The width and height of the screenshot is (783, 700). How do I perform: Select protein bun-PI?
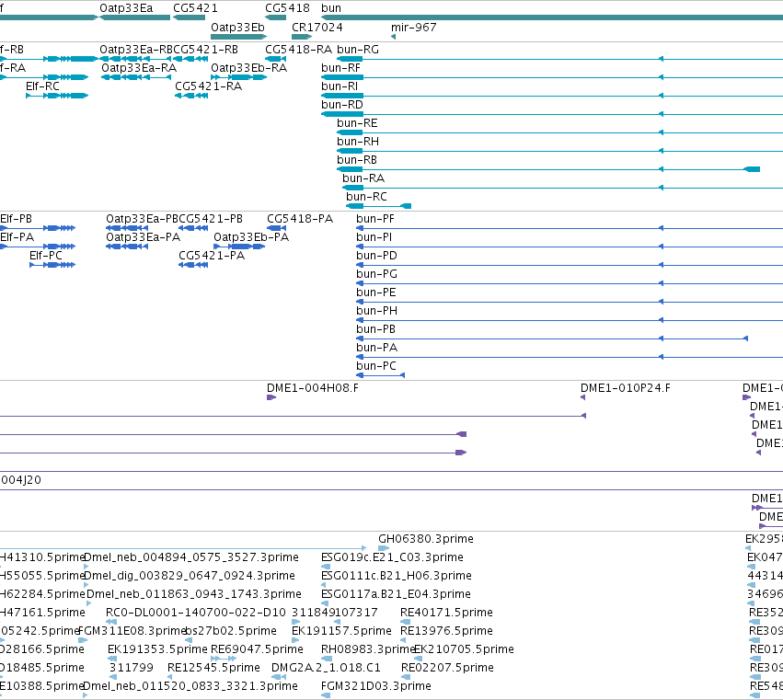570,247
